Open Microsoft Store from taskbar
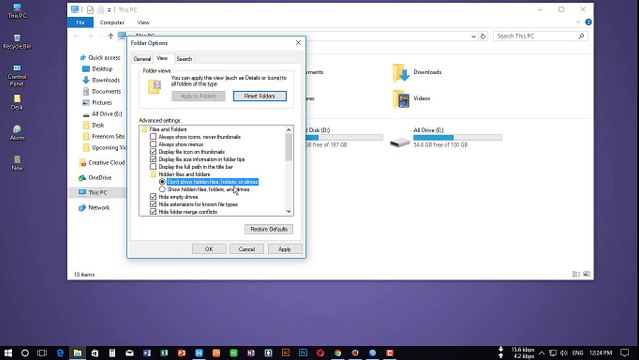Screen dimensions: 639x360 [95, 353]
